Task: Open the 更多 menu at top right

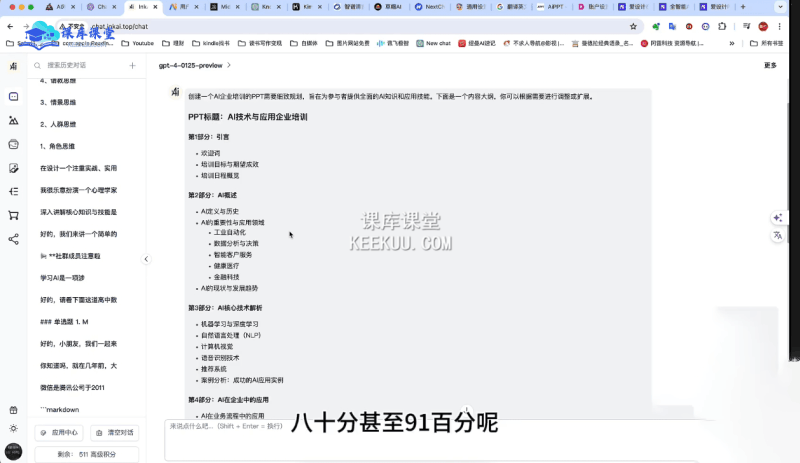Action: point(770,65)
